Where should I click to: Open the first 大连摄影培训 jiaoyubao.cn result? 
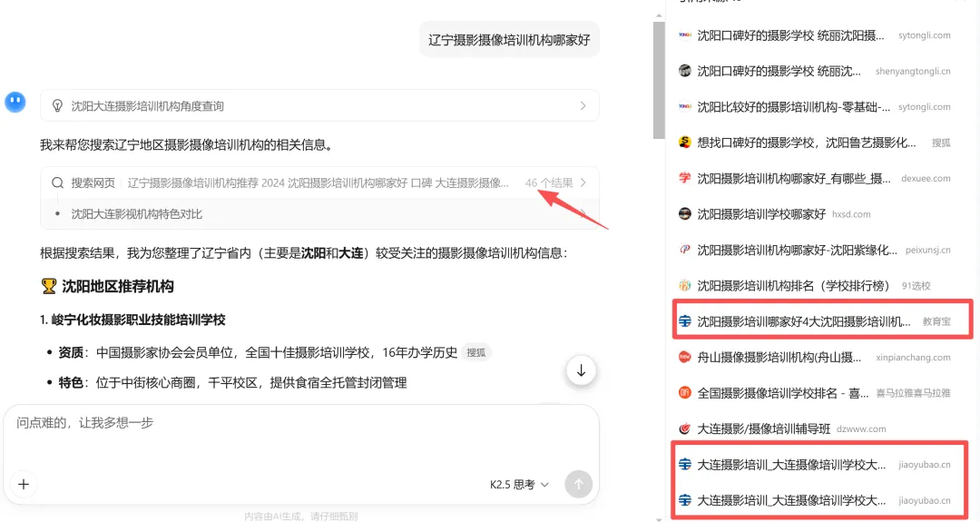814,465
